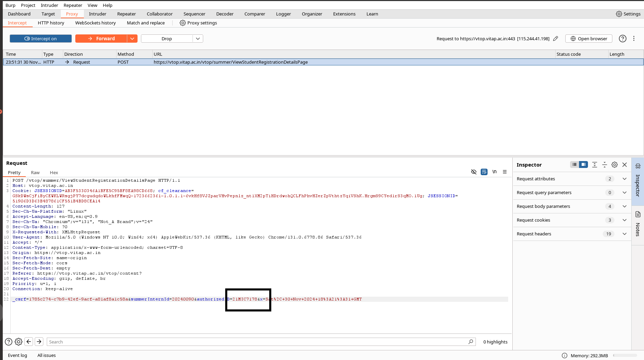Toggle hide non-printable characters eye icon
Image resolution: width=644 pixels, height=360 pixels.
(474, 172)
